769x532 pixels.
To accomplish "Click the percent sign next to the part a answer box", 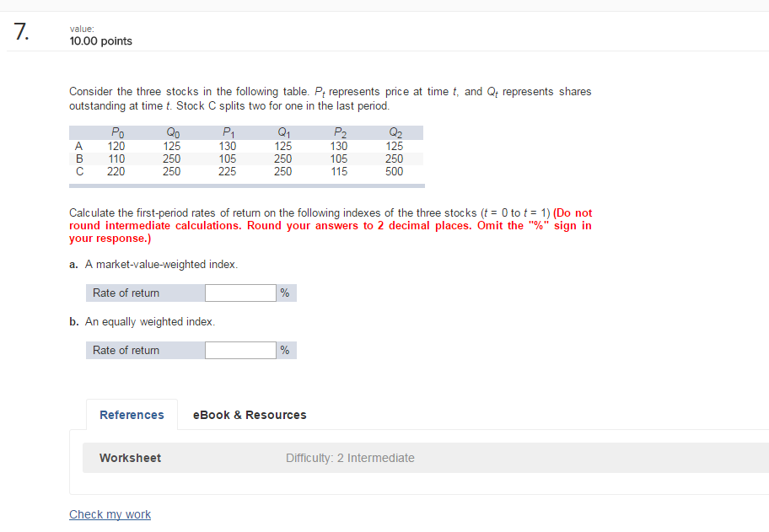I will [285, 293].
